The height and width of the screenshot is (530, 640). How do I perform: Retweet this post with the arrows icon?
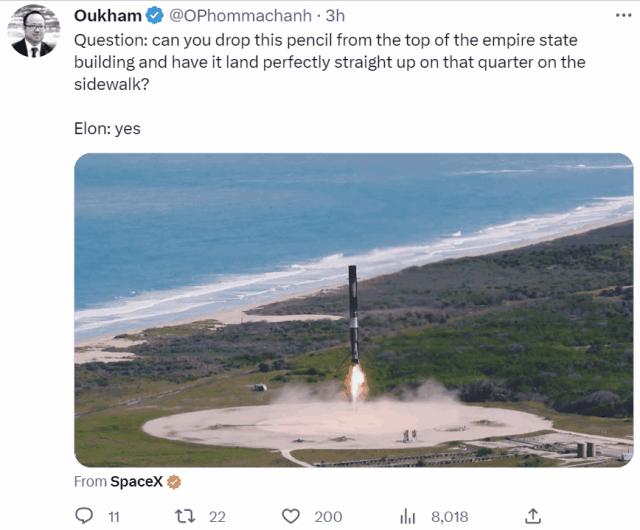pyautogui.click(x=185, y=517)
